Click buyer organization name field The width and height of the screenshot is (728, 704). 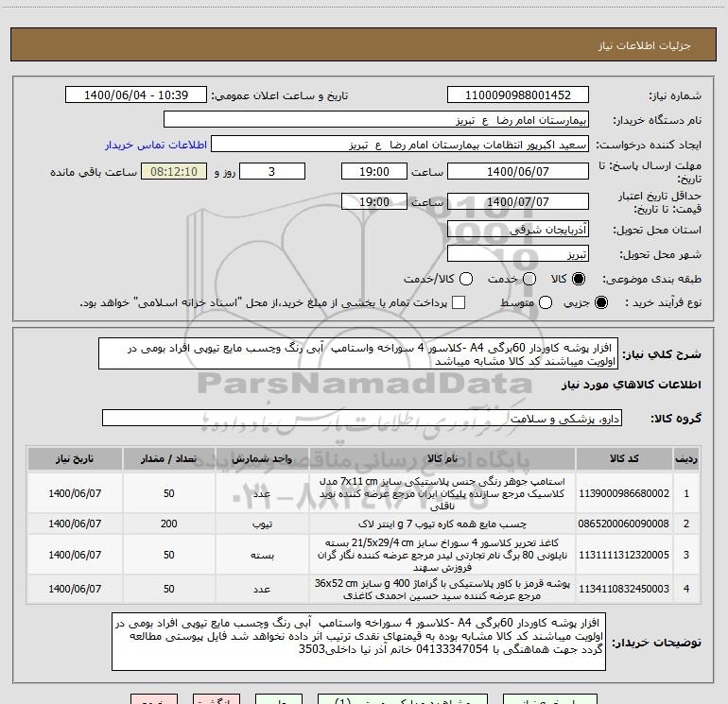coord(376,120)
